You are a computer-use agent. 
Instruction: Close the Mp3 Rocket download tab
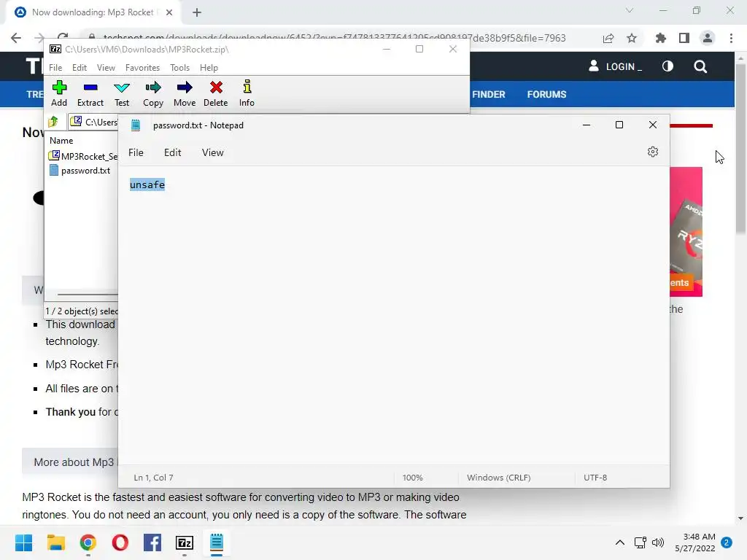pos(169,13)
